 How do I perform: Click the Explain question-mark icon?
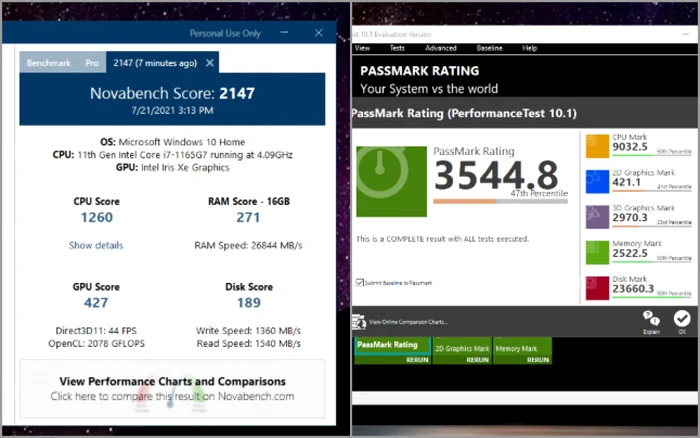[x=651, y=319]
